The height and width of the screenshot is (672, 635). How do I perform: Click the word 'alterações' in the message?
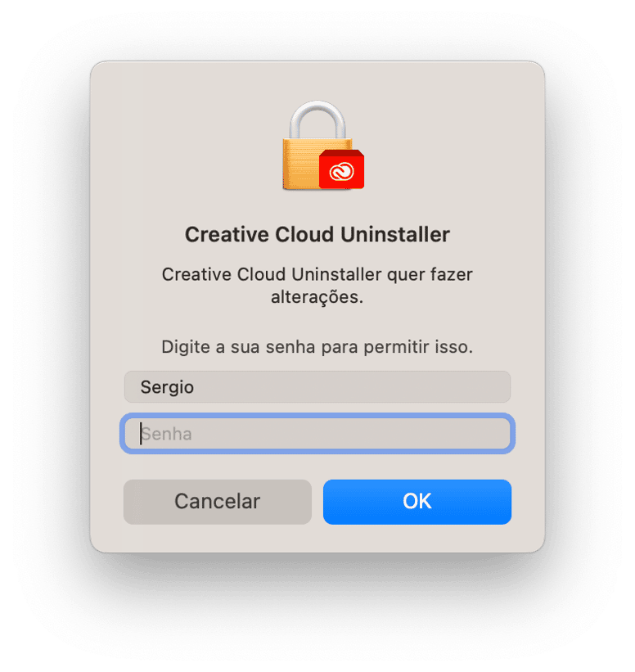point(317,297)
